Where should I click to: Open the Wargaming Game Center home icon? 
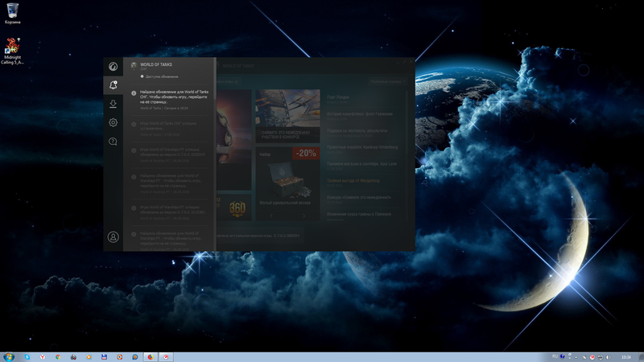coord(113,67)
